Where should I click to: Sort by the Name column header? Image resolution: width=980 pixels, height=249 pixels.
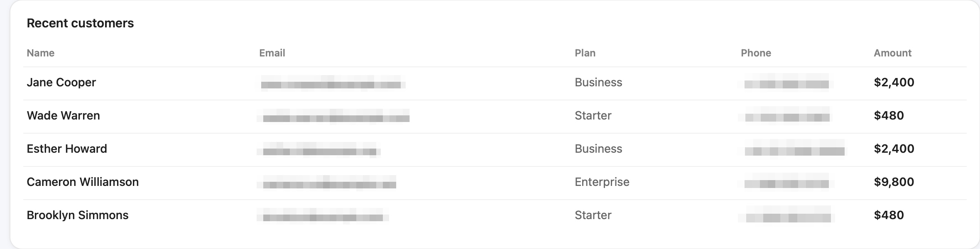(41, 53)
